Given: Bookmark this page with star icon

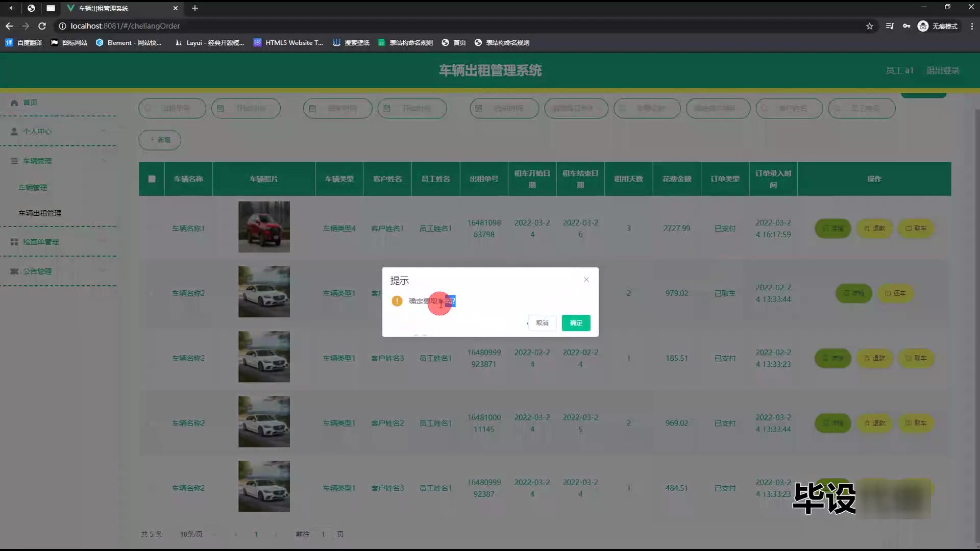Looking at the screenshot, I should [x=870, y=26].
